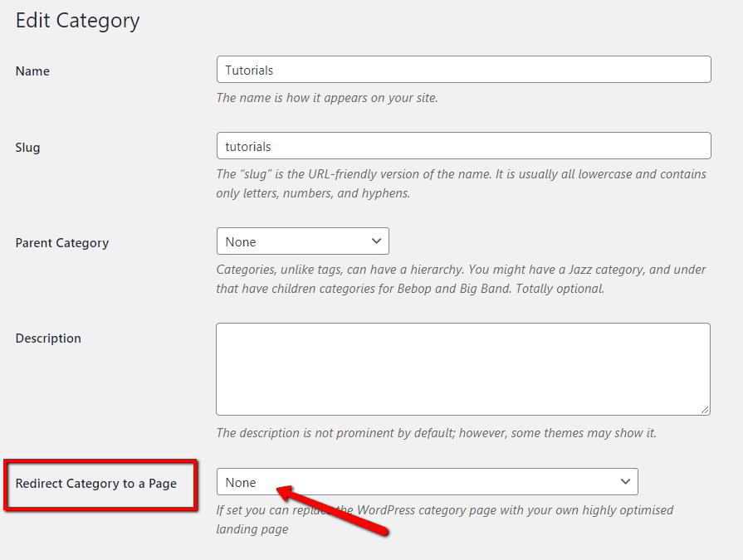Click the Redirect Category to a Page label

(x=96, y=484)
